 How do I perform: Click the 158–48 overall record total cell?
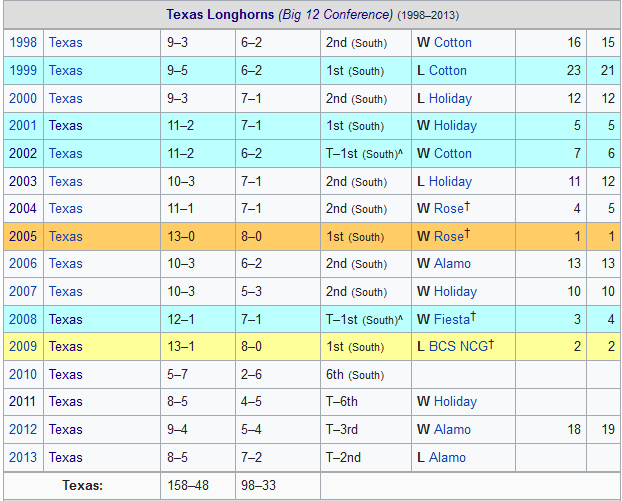tap(190, 485)
